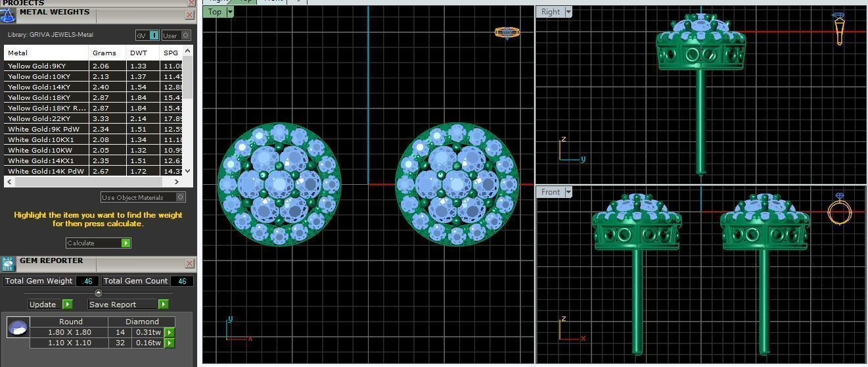Select the White Gold:10KW row
868x367 pixels.
93,150
